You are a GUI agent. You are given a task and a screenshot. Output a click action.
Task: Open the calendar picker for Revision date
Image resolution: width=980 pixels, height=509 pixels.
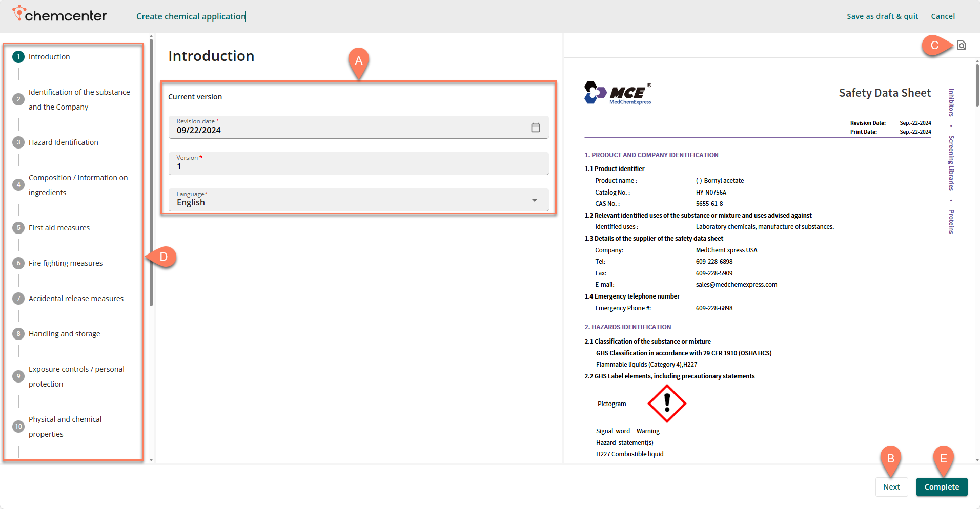535,128
